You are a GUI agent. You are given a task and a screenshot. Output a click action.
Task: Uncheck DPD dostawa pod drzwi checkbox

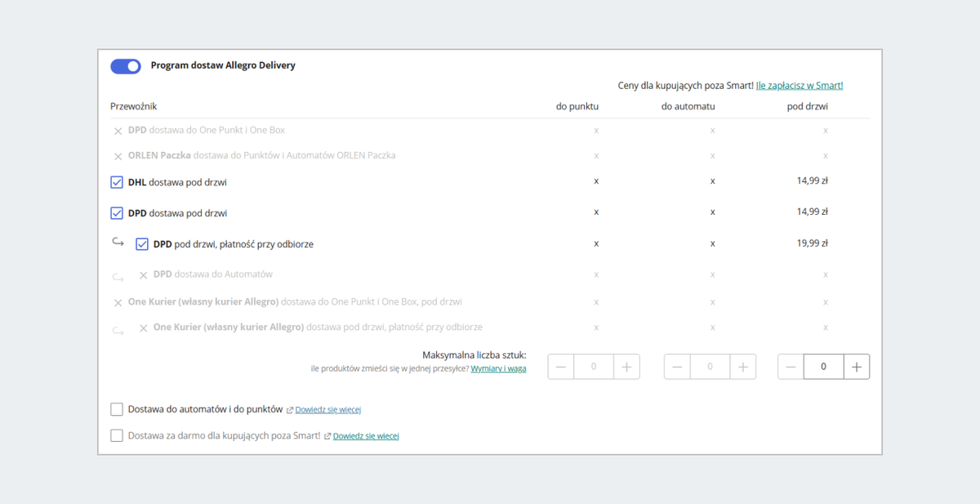coord(117,213)
